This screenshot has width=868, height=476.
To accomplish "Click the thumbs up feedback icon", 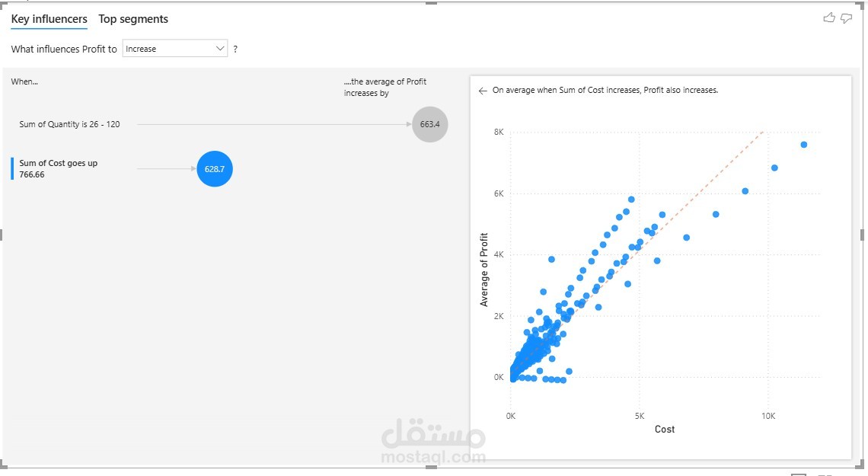I will (x=828, y=18).
